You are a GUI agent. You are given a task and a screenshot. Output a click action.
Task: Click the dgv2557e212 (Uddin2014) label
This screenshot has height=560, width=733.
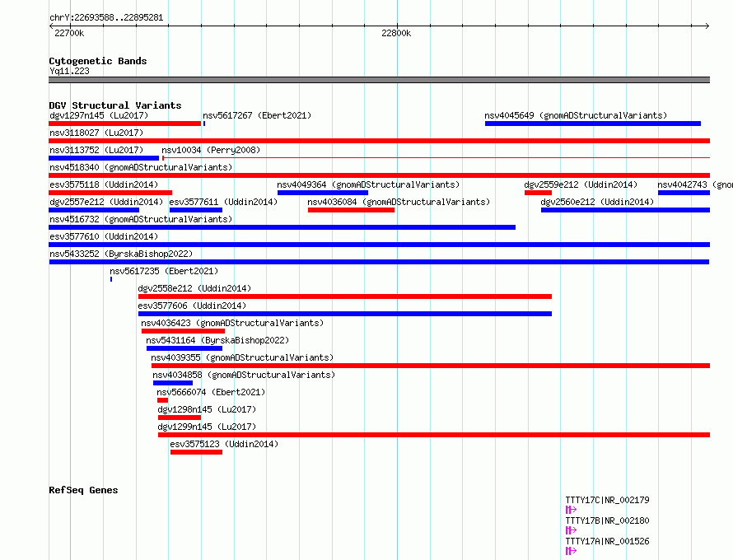[106, 202]
